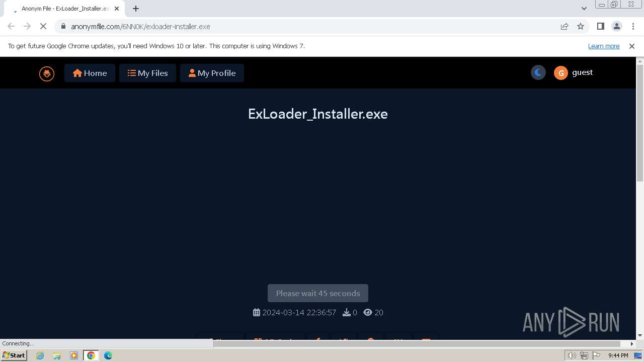View site information via the lock icon

[x=63, y=26]
